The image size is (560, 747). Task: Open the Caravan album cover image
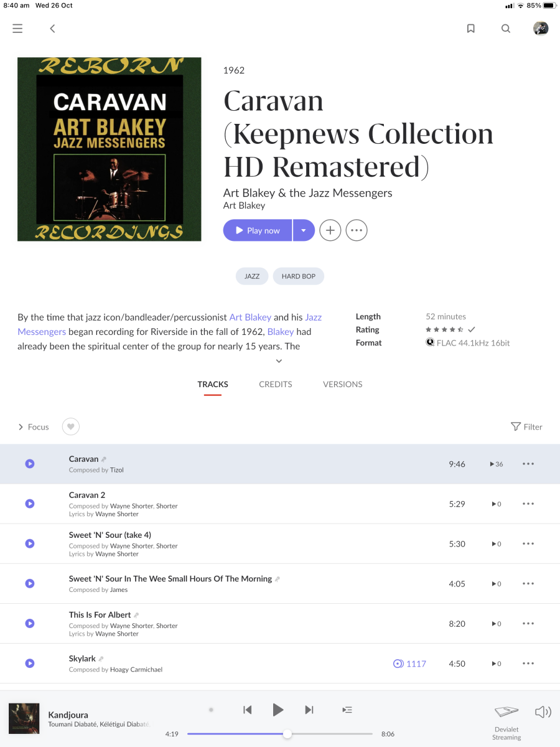coord(110,149)
